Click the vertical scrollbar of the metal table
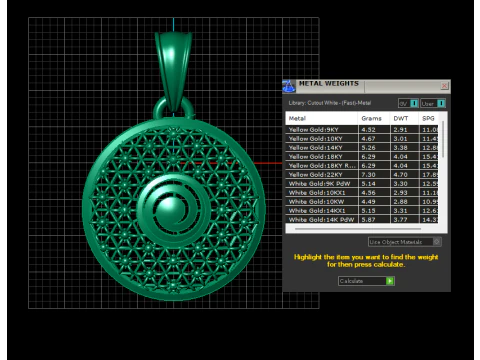The width and height of the screenshot is (480, 360). coord(443,139)
